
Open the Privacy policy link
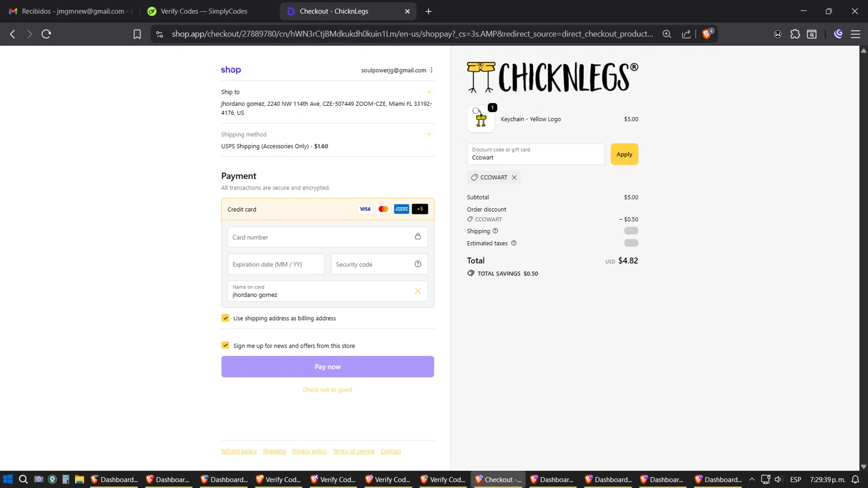click(310, 451)
